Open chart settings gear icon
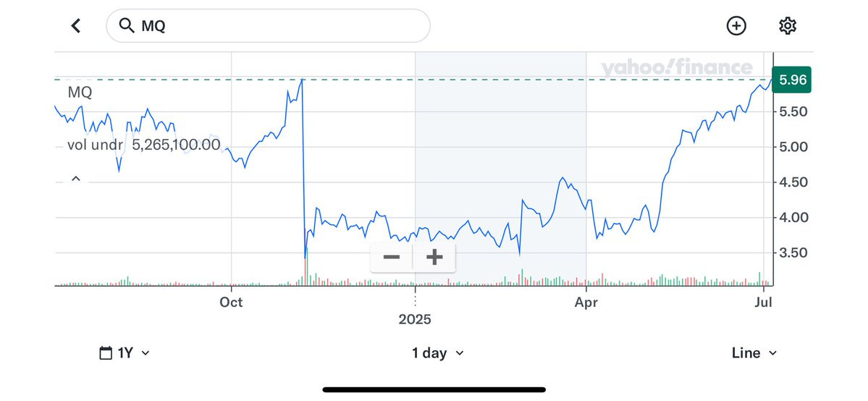Viewport: 868px width, 401px height. coord(787,25)
